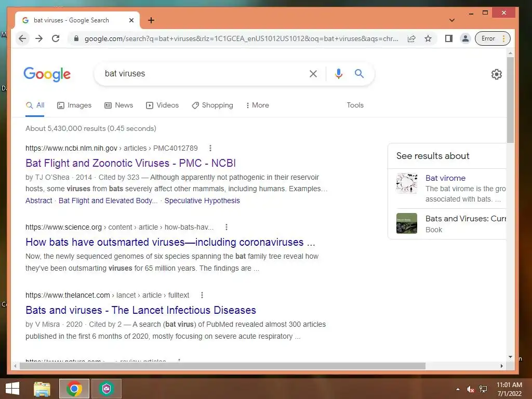Screen dimensions: 532x399
Task: Click the horizontal scrollbar thumb
Action: 222,366
